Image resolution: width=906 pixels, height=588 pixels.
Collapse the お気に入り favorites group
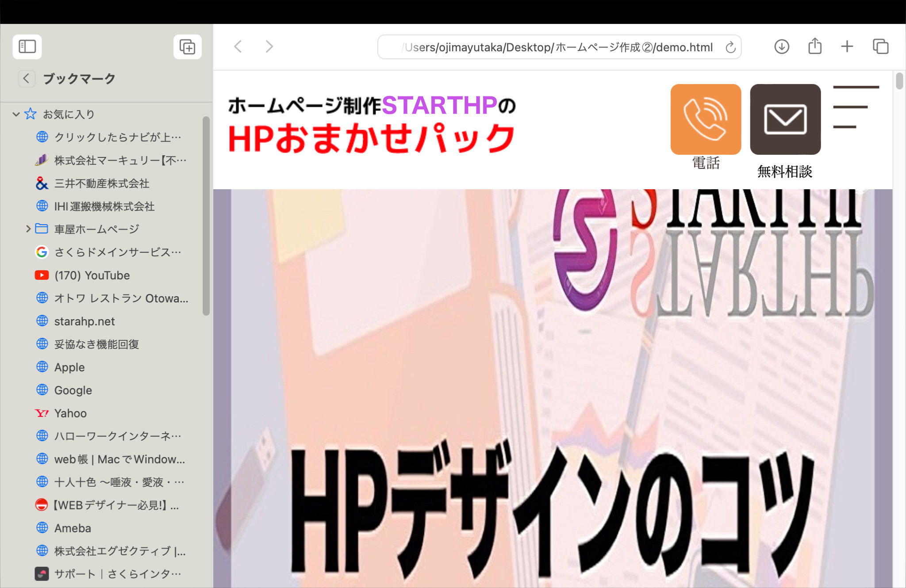[x=16, y=114]
